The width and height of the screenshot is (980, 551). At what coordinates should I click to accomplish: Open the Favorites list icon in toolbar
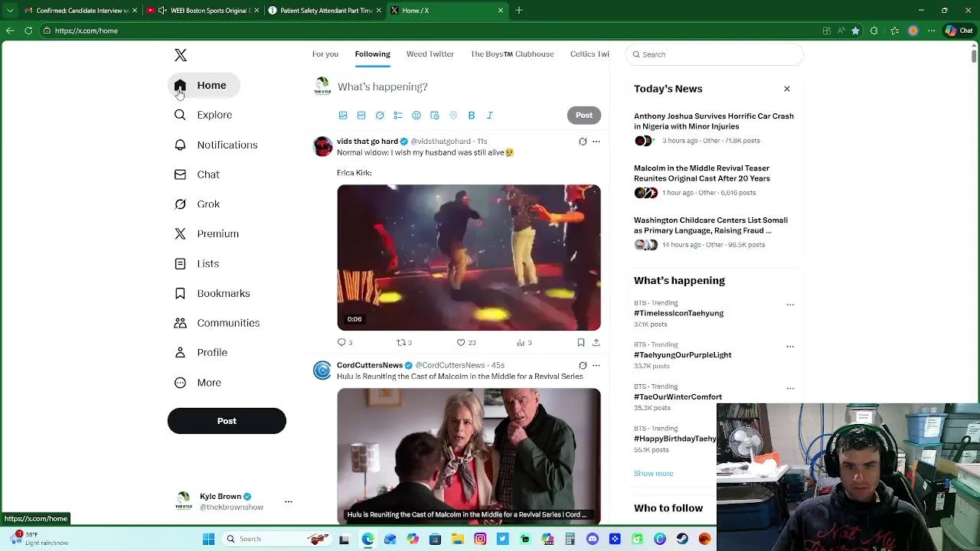click(894, 31)
